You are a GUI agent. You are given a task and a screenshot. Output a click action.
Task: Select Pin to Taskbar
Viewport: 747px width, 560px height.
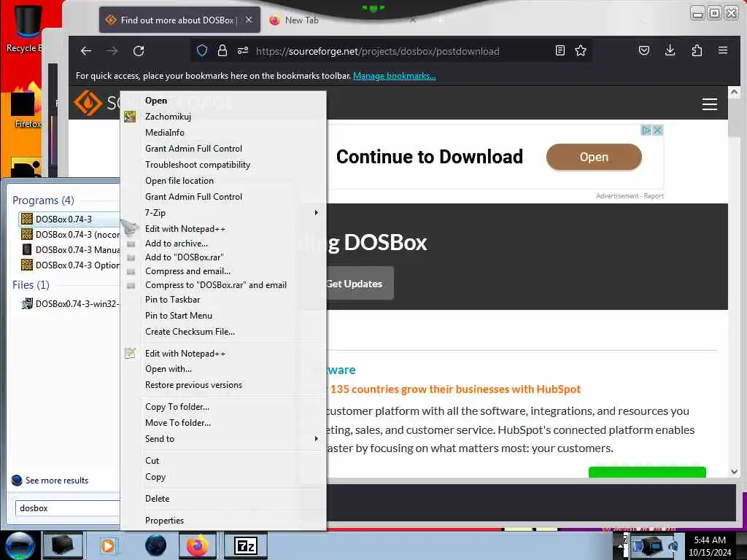point(172,300)
